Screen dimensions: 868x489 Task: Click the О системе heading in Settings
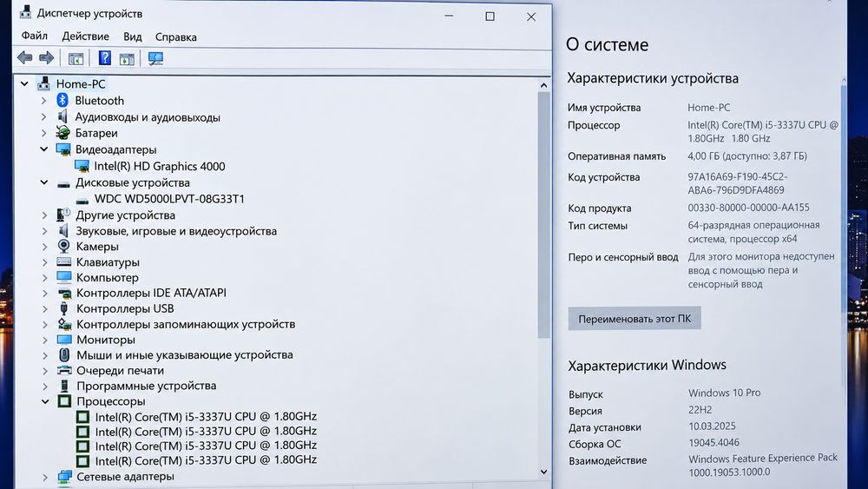pyautogui.click(x=607, y=44)
